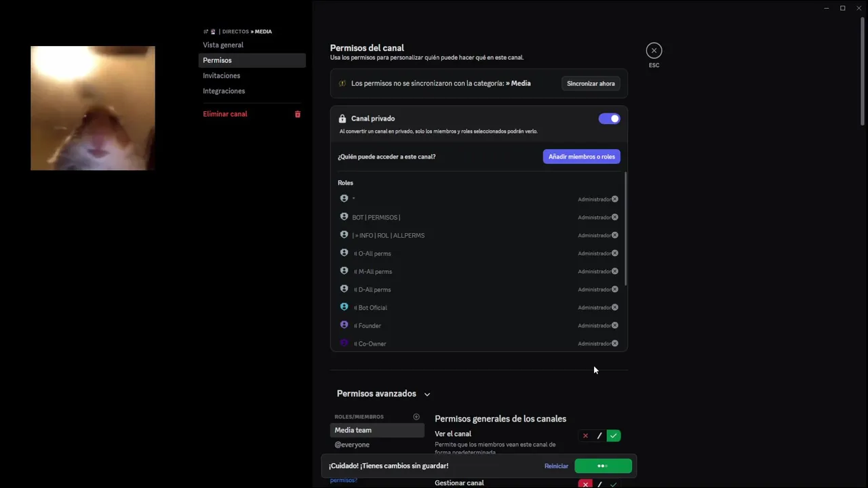Click the BOT | PERMISOS | role name
The height and width of the screenshot is (488, 868).
[376, 218]
